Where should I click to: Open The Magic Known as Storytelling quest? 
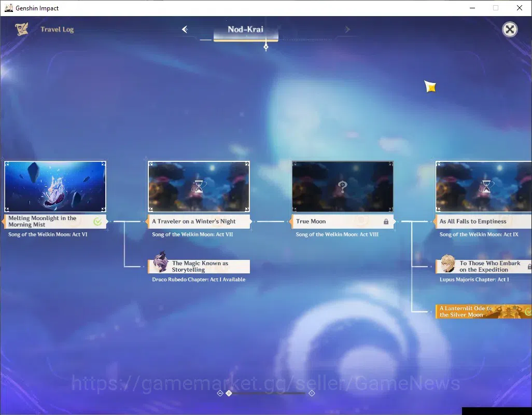(199, 266)
